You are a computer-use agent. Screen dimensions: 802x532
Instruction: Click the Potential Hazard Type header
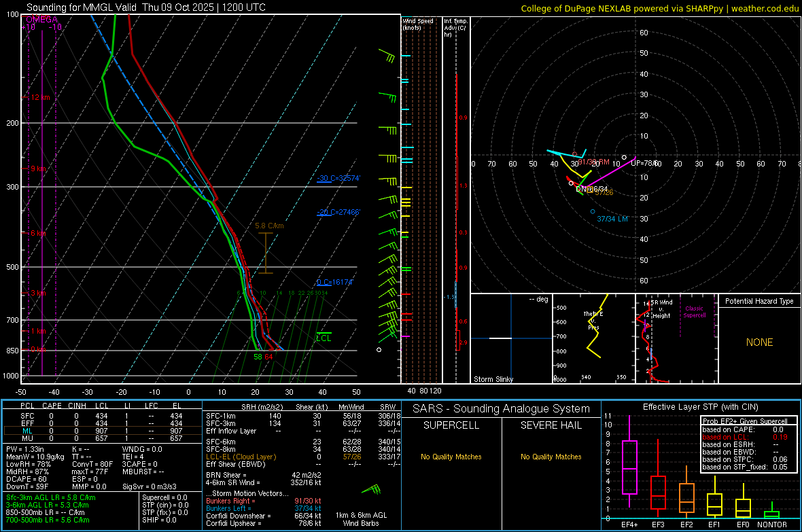click(x=760, y=301)
